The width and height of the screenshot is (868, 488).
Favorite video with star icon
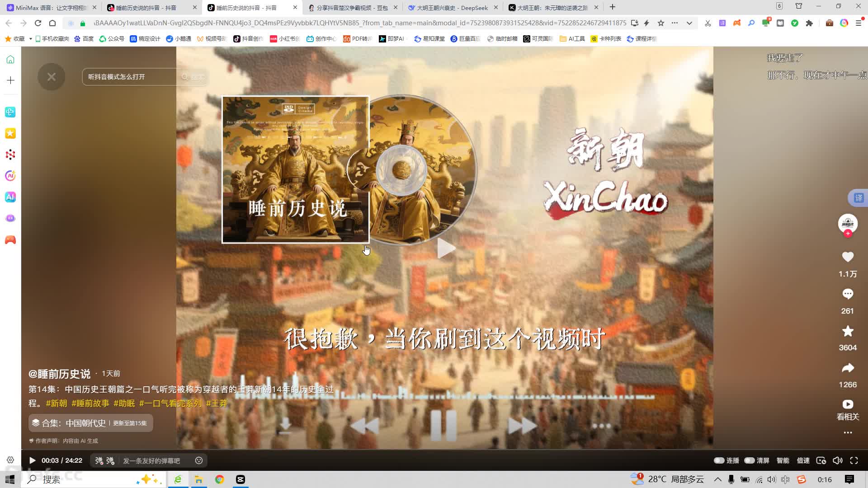point(848,331)
